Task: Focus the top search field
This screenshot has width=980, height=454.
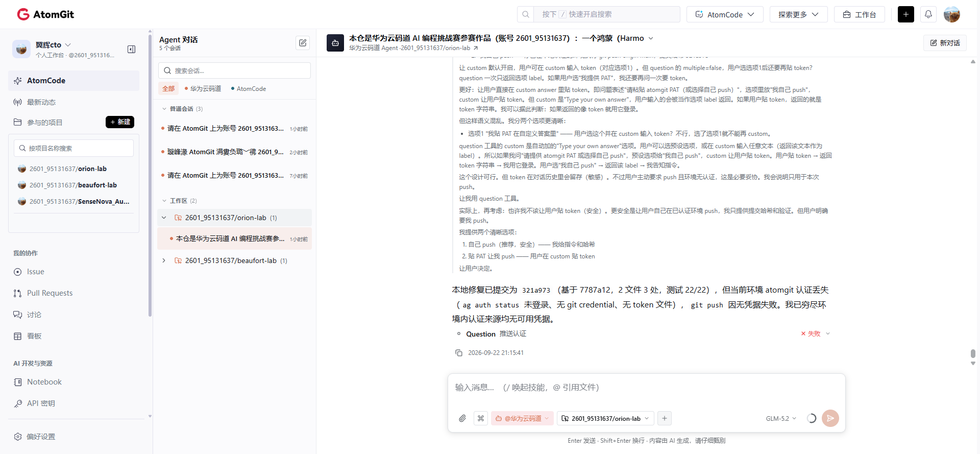Action: [x=607, y=14]
